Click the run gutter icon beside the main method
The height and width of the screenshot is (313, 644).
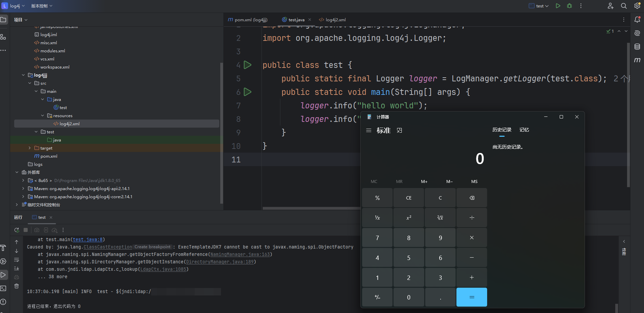pyautogui.click(x=248, y=92)
